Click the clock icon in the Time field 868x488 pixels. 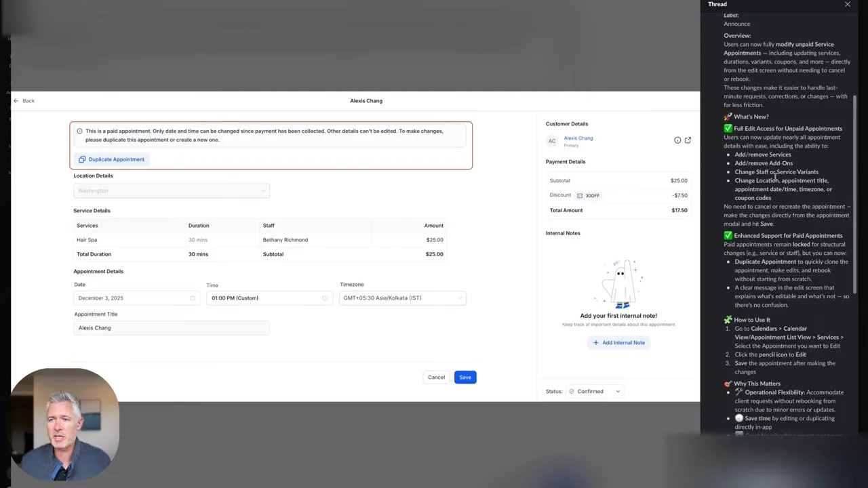(x=325, y=298)
